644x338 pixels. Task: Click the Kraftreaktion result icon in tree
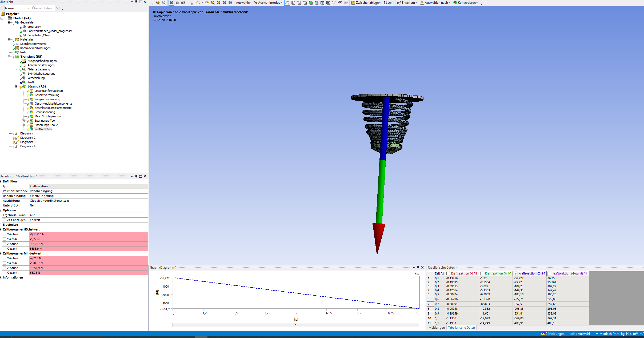(31, 129)
